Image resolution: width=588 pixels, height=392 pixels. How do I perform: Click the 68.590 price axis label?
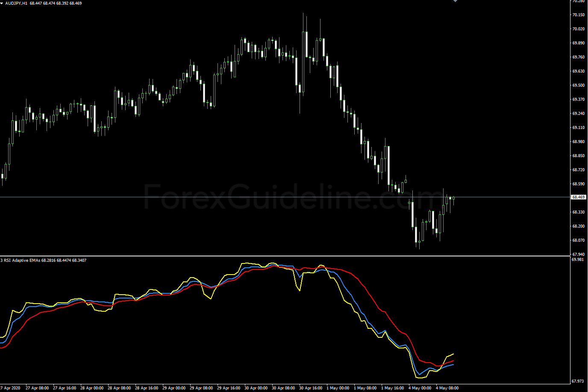(579, 184)
